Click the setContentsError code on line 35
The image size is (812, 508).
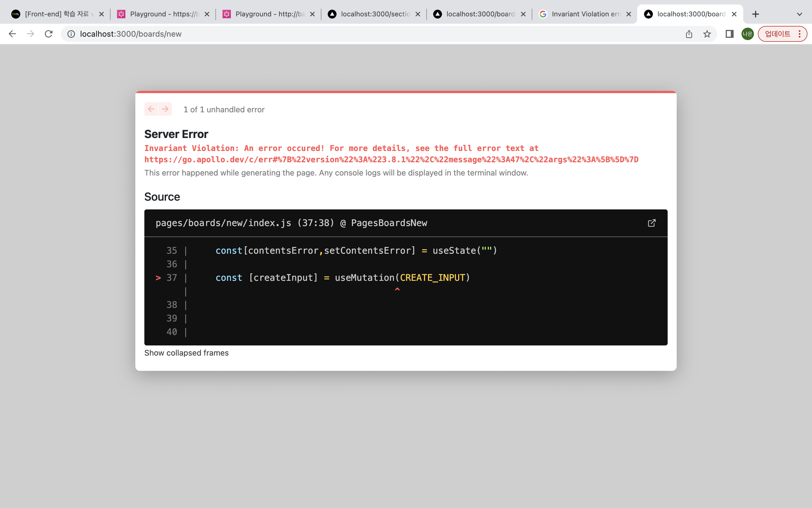[367, 251]
